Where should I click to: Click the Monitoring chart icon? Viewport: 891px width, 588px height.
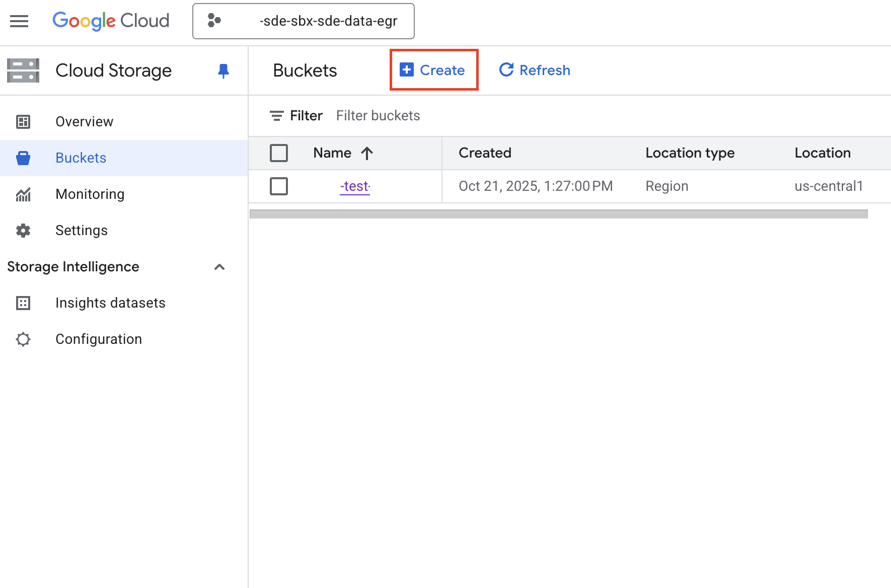[23, 194]
